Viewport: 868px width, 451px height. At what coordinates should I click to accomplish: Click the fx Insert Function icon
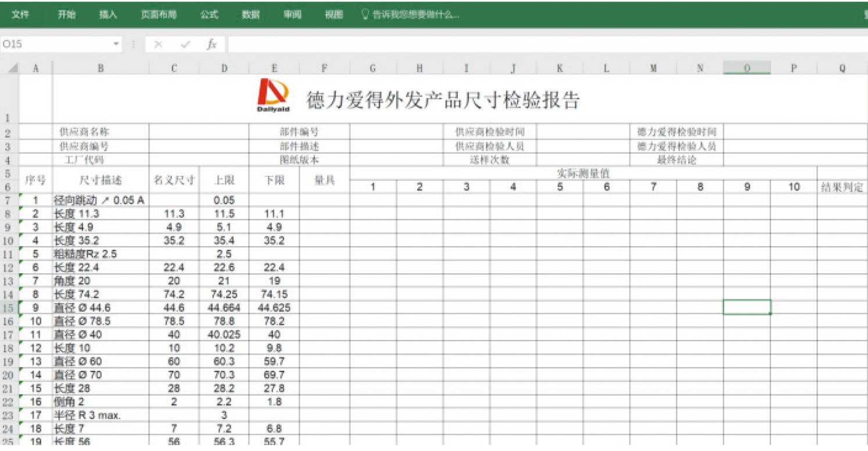click(211, 44)
